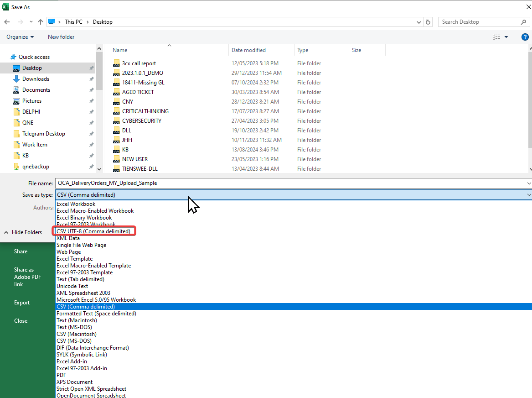Select the 3cx call report folder
Screen dimensions: 532x398
139,63
